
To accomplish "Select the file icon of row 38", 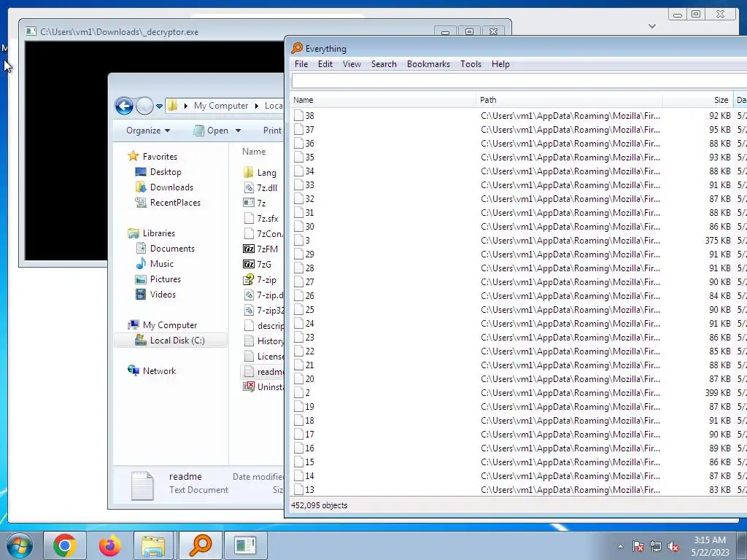I will click(298, 116).
